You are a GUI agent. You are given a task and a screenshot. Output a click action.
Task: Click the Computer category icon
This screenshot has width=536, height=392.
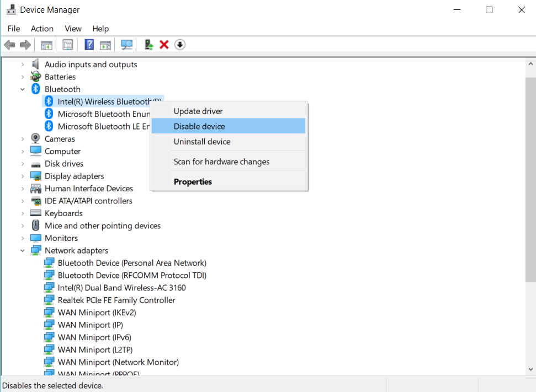tap(35, 151)
